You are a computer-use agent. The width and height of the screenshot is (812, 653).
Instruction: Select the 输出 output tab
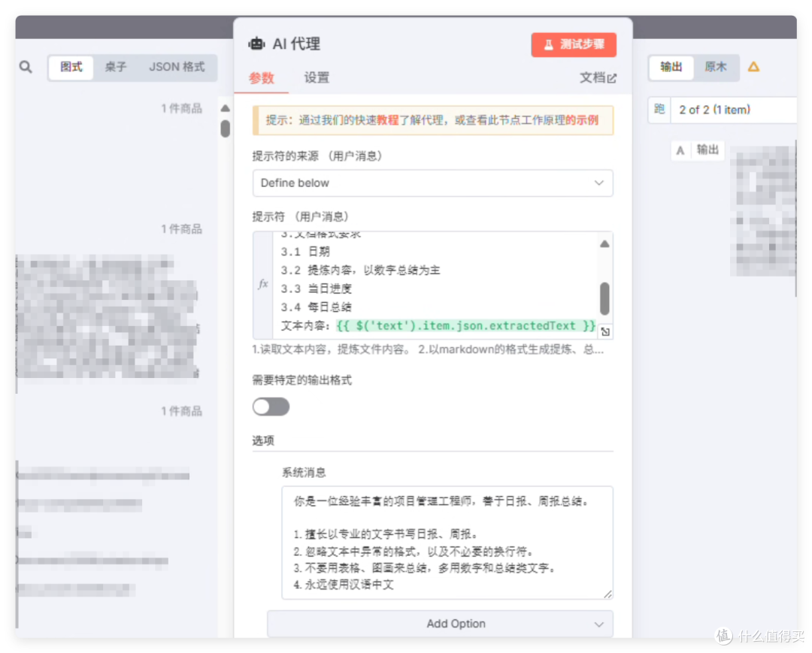click(671, 68)
